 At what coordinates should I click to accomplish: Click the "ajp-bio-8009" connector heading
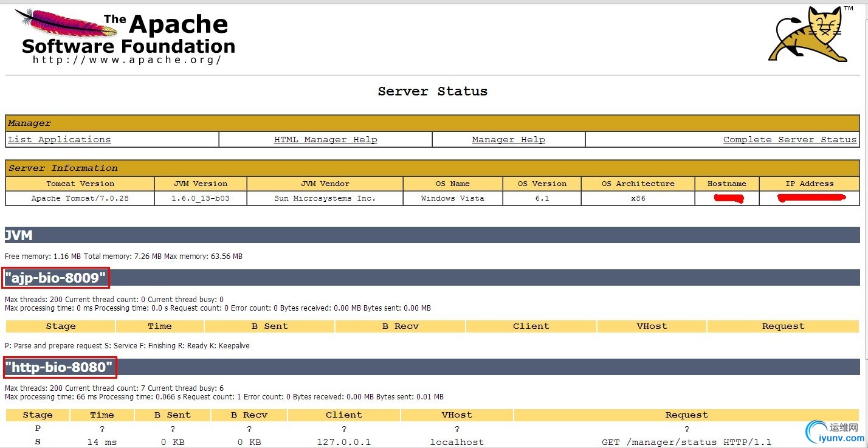point(57,278)
